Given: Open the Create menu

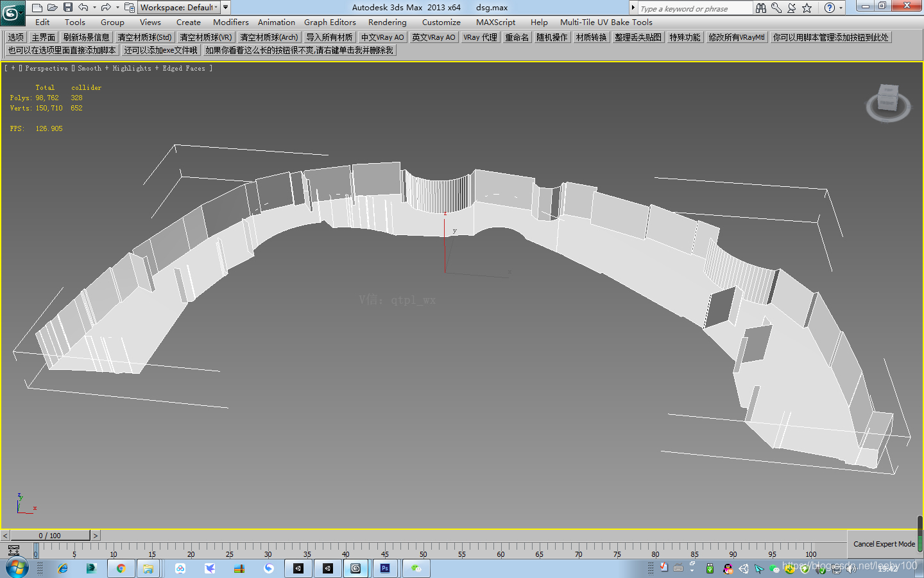Looking at the screenshot, I should (x=189, y=22).
